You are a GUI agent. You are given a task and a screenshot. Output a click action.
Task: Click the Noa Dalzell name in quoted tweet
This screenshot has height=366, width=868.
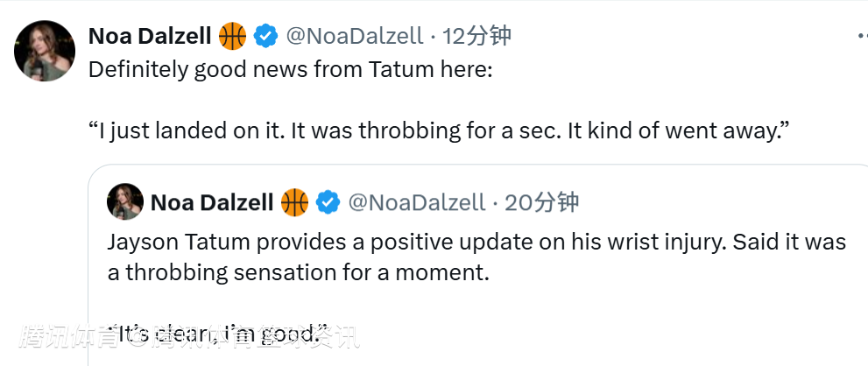(x=212, y=202)
